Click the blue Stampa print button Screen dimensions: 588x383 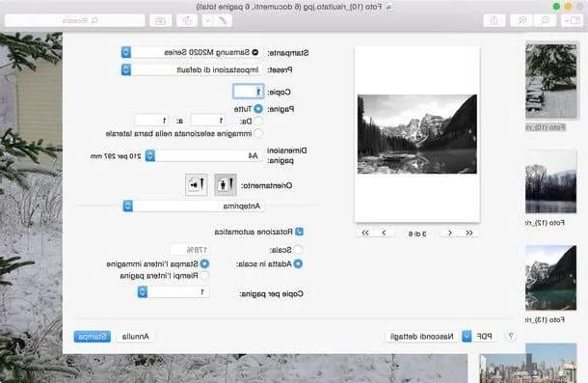93,337
